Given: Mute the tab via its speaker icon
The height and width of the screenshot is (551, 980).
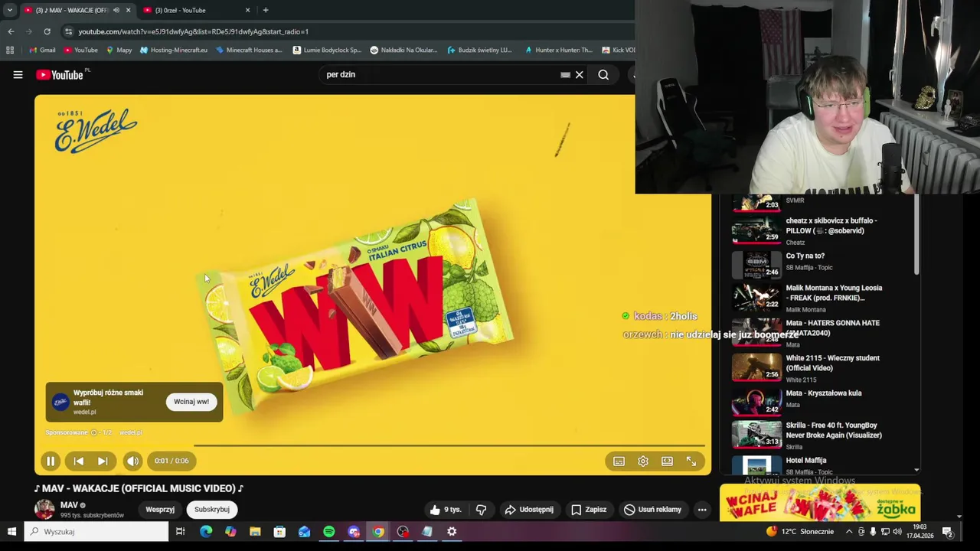Looking at the screenshot, I should (x=116, y=10).
